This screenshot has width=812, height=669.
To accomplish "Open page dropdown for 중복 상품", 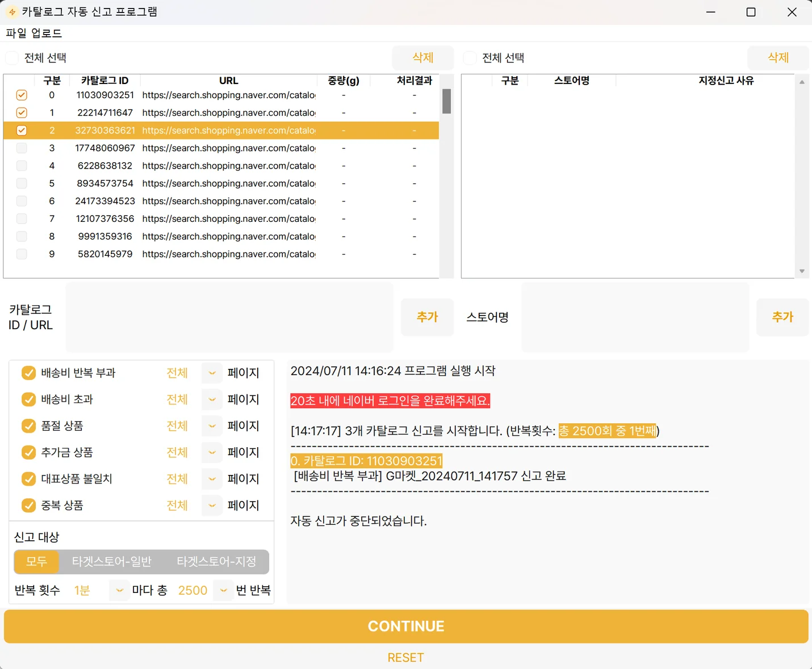I will click(212, 505).
